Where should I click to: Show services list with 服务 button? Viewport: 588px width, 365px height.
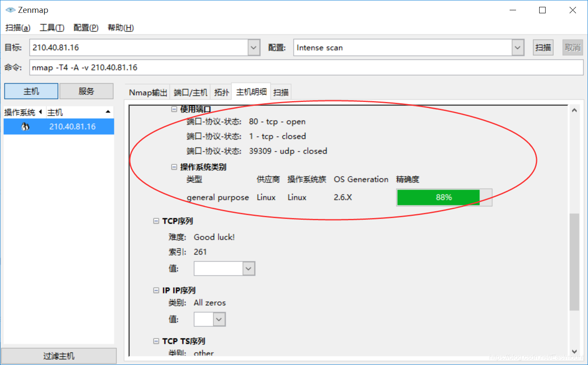pyautogui.click(x=87, y=91)
